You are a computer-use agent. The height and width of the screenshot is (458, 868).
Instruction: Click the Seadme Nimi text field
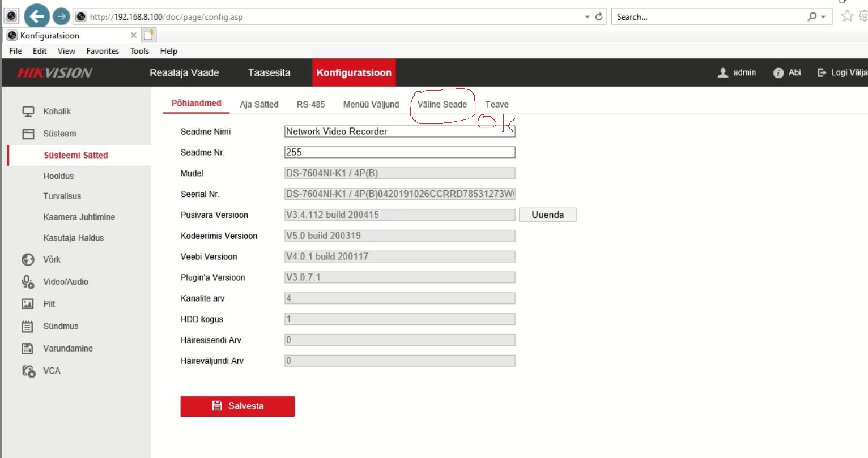point(399,131)
